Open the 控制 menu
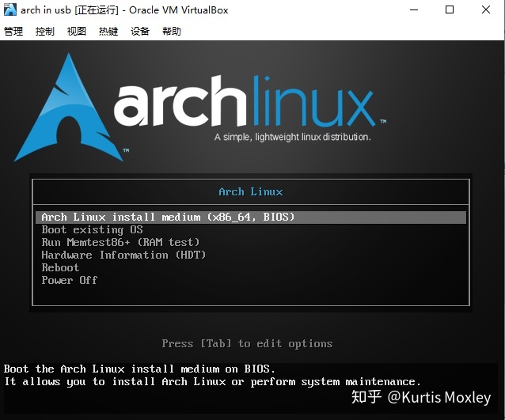This screenshot has width=505, height=420. (45, 31)
